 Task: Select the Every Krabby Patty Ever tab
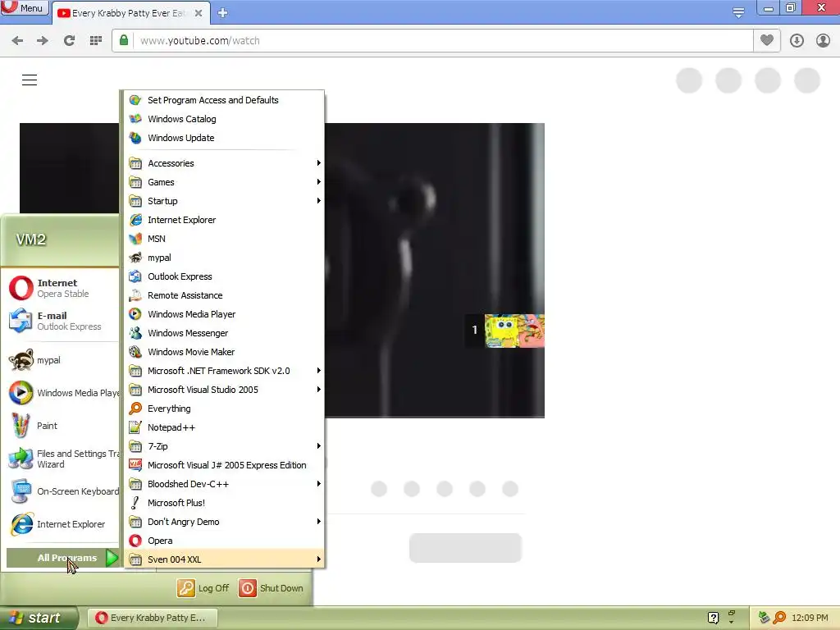click(x=130, y=13)
